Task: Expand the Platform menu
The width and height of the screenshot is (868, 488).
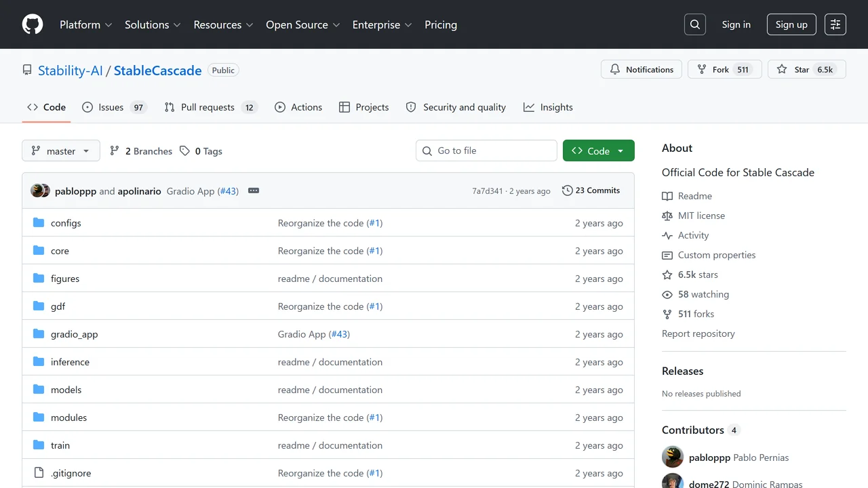Action: tap(86, 24)
